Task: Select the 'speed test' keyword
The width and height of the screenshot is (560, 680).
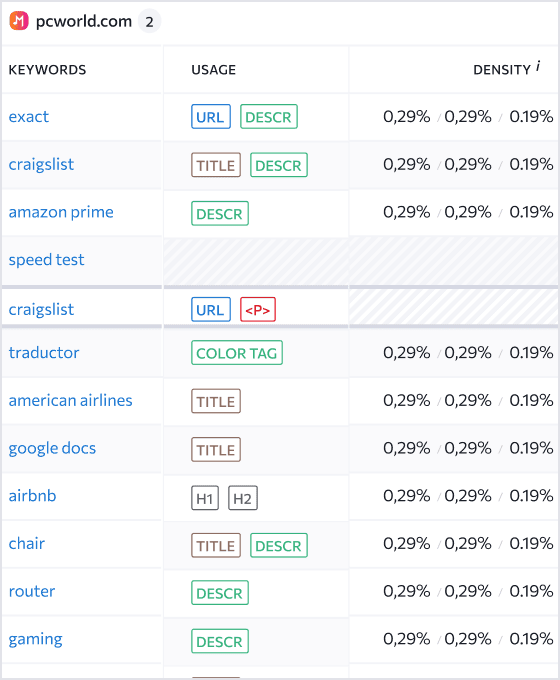Action: pyautogui.click(x=46, y=260)
